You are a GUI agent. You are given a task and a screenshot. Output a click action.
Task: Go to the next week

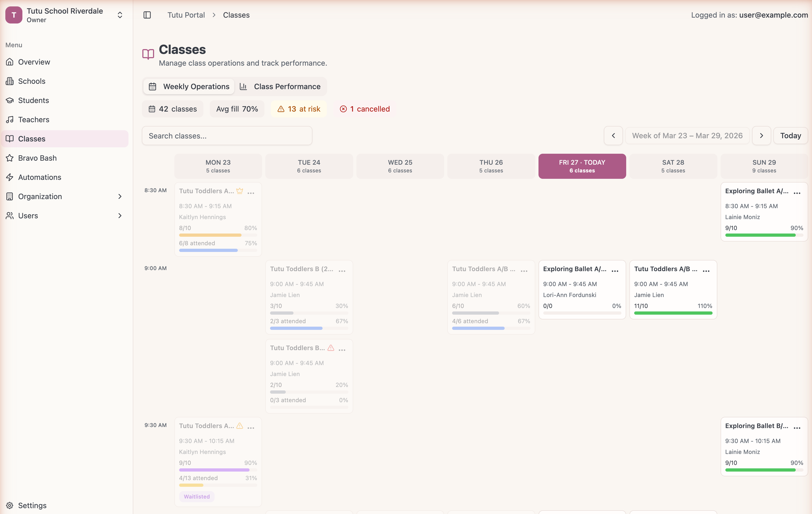click(761, 136)
